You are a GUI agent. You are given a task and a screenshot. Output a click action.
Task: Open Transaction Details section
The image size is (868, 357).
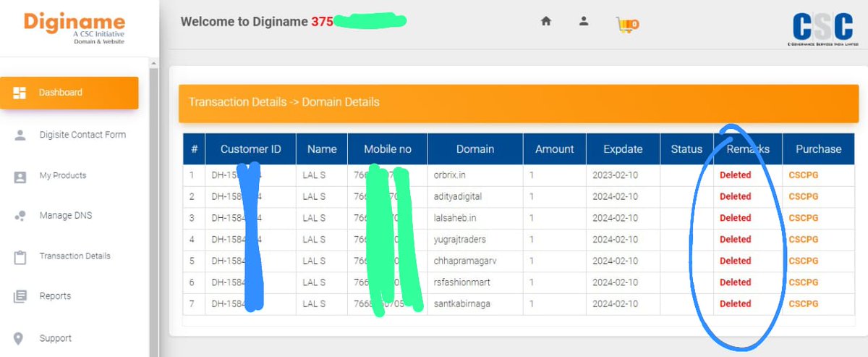75,256
